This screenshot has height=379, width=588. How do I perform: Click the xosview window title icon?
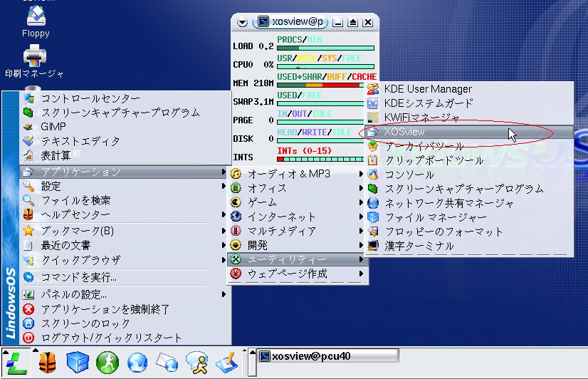[x=263, y=22]
